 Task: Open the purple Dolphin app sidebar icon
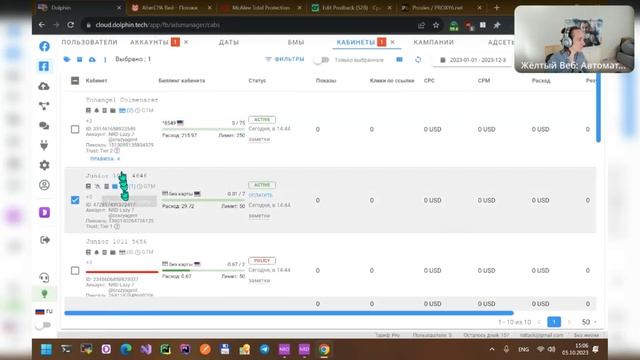[44, 212]
